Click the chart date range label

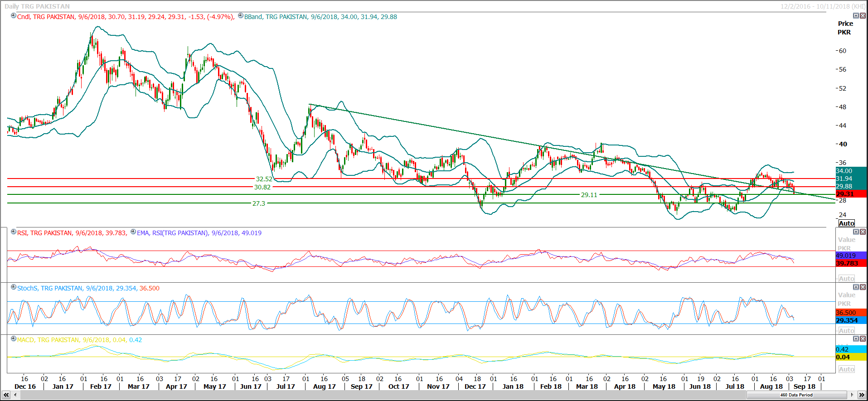coord(823,6)
